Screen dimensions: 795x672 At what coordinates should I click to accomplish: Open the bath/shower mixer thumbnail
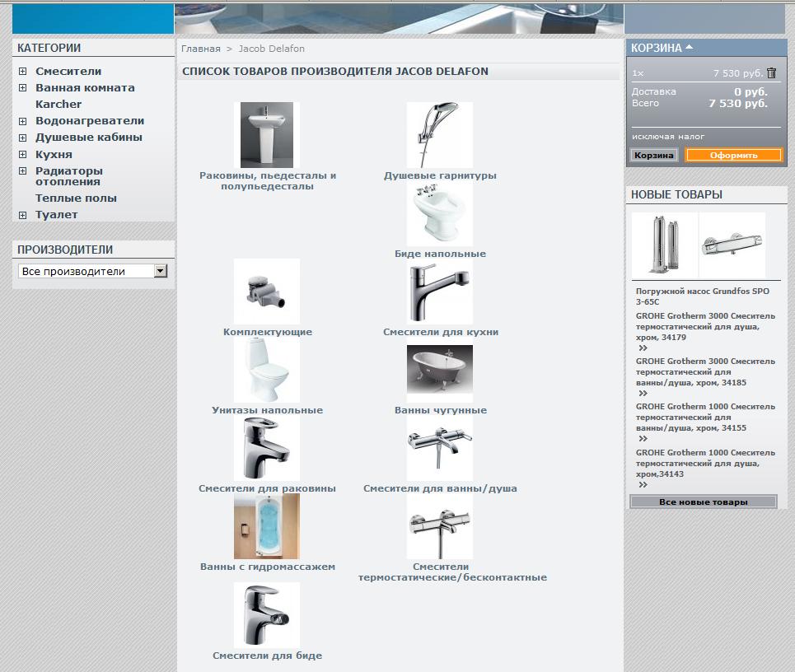(x=440, y=449)
